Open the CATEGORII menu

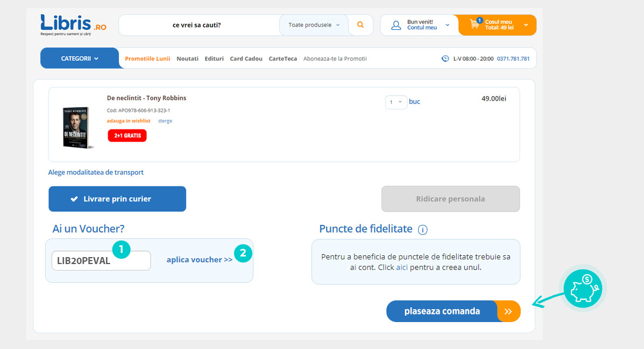(80, 59)
